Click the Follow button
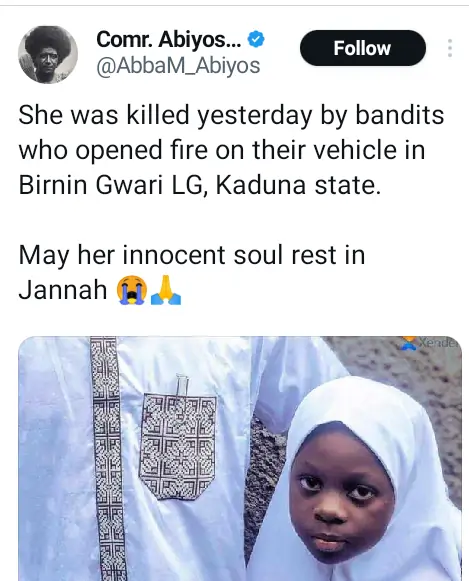 click(363, 48)
